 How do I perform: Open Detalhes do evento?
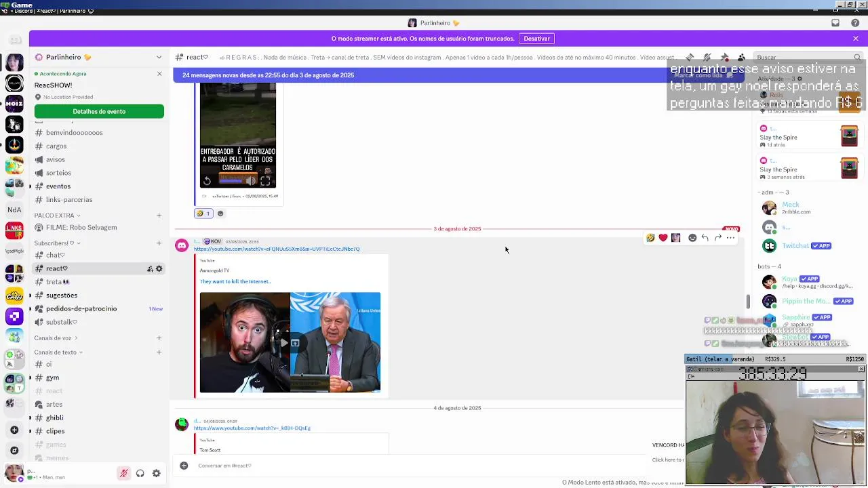click(99, 111)
